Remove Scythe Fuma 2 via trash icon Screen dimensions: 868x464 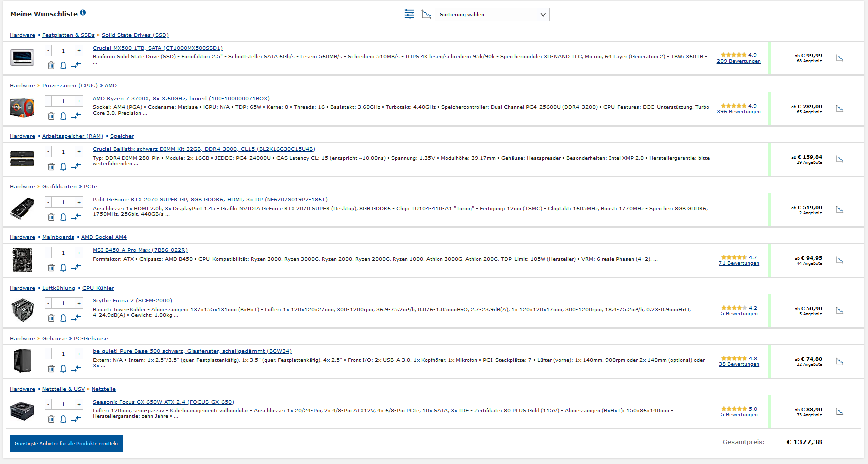tap(51, 318)
